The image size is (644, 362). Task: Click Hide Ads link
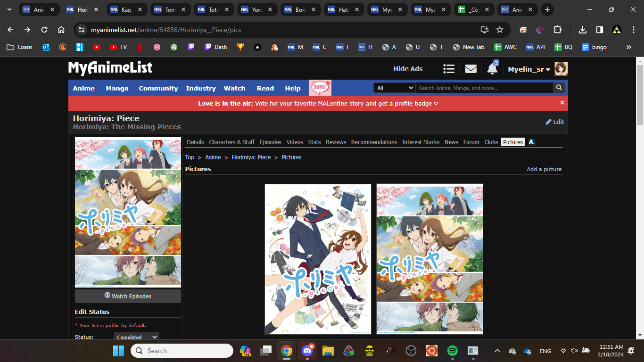(408, 69)
